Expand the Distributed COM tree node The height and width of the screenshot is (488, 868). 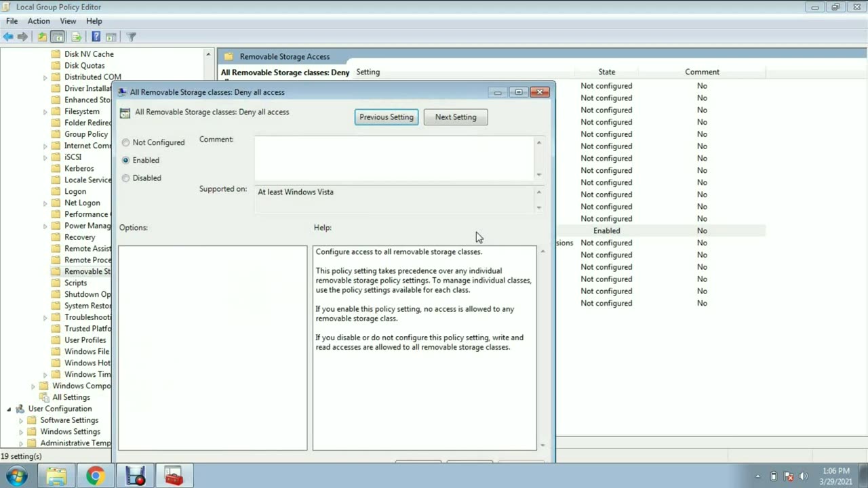(45, 77)
